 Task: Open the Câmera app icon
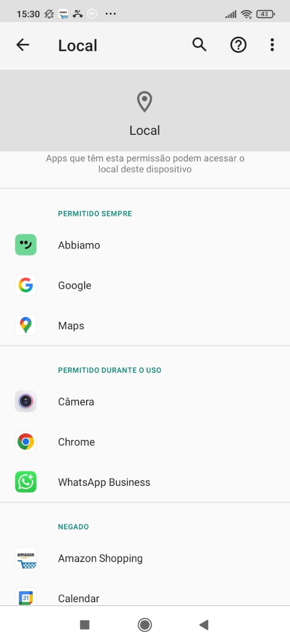coord(26,401)
